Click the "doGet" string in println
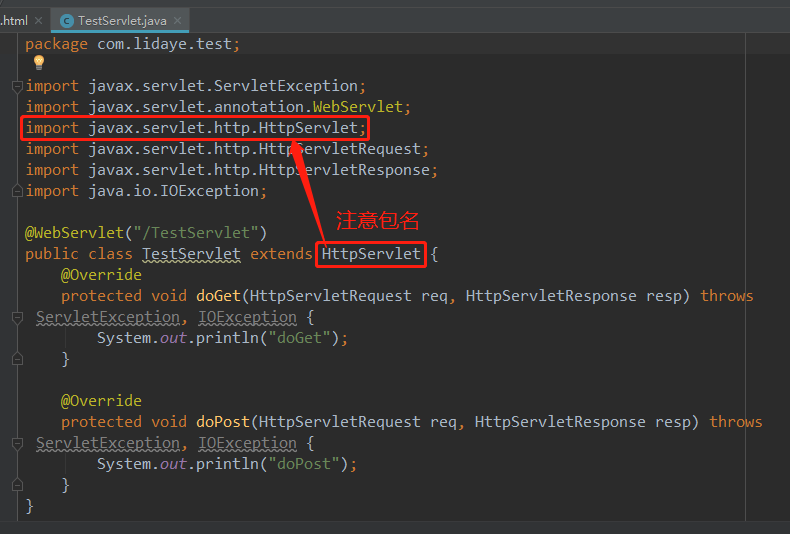This screenshot has width=790, height=534. 299,338
